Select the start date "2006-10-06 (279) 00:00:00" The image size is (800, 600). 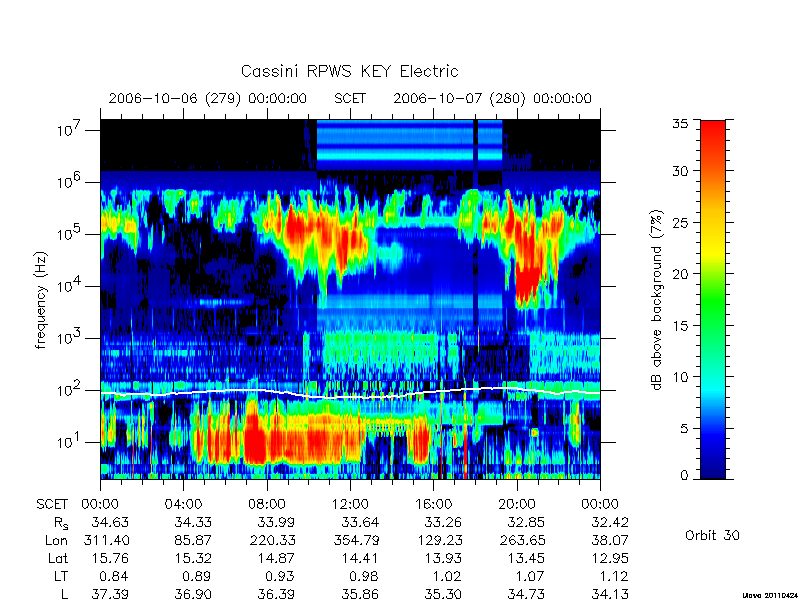click(x=208, y=98)
